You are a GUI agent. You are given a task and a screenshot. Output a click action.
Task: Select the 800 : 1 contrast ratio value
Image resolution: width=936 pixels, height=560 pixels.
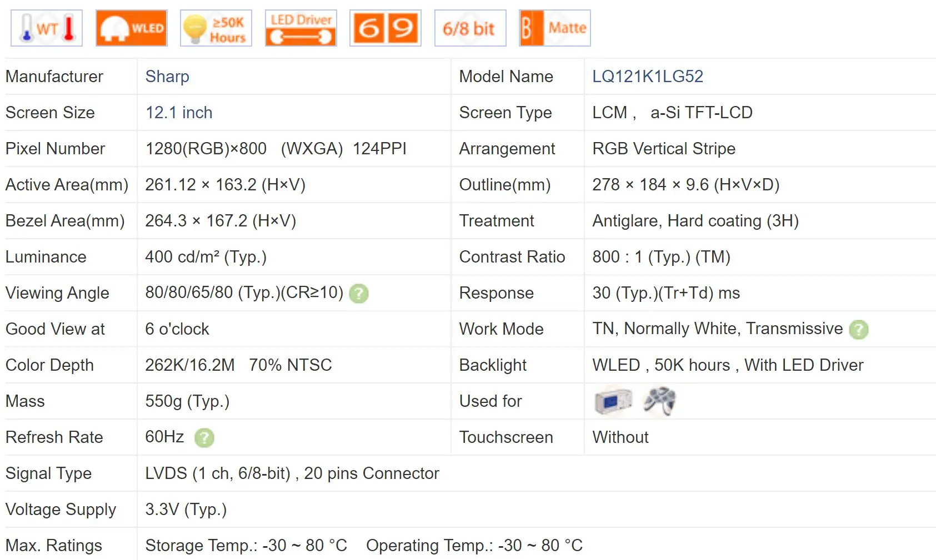[x=662, y=257]
